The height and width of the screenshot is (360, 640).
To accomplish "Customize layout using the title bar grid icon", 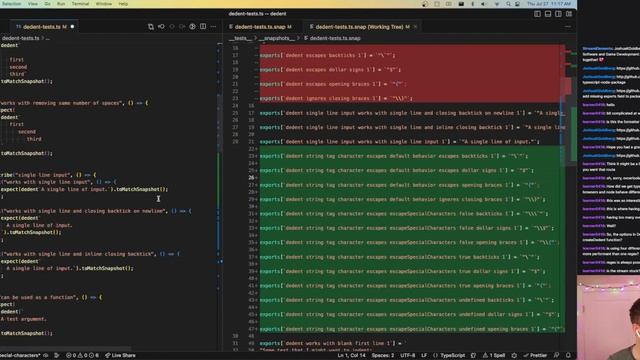I will tap(569, 14).
